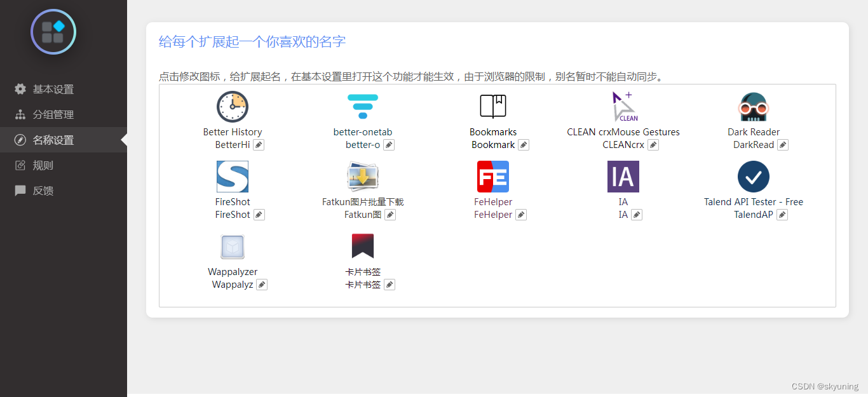This screenshot has width=868, height=397.
Task: Click the heading 给每个扩展起一个你喜欢的名字
Action: click(252, 42)
